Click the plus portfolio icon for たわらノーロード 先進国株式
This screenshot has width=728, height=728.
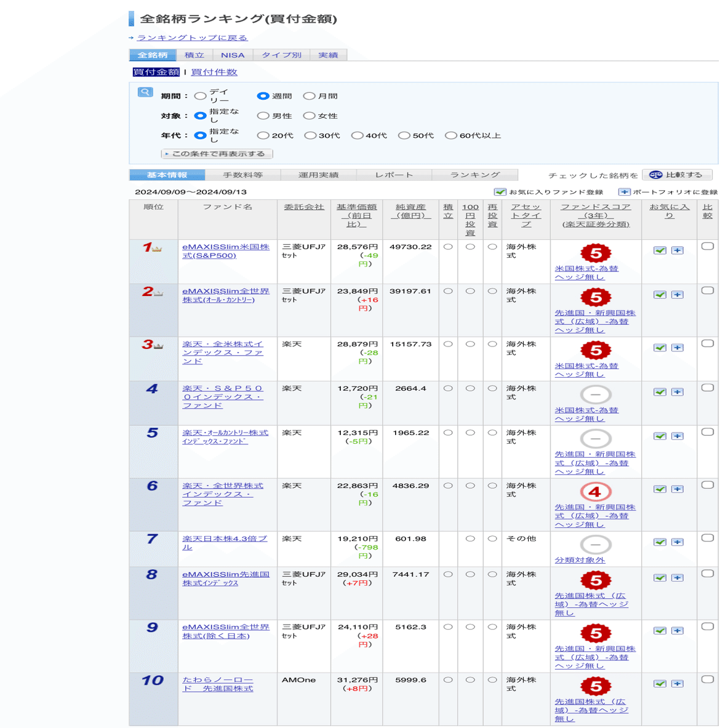coord(677,683)
